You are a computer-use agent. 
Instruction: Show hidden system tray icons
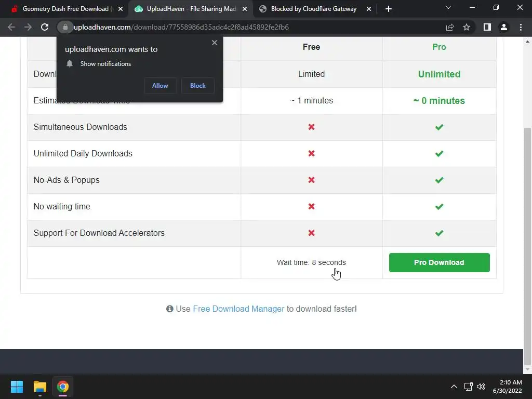pos(454,387)
